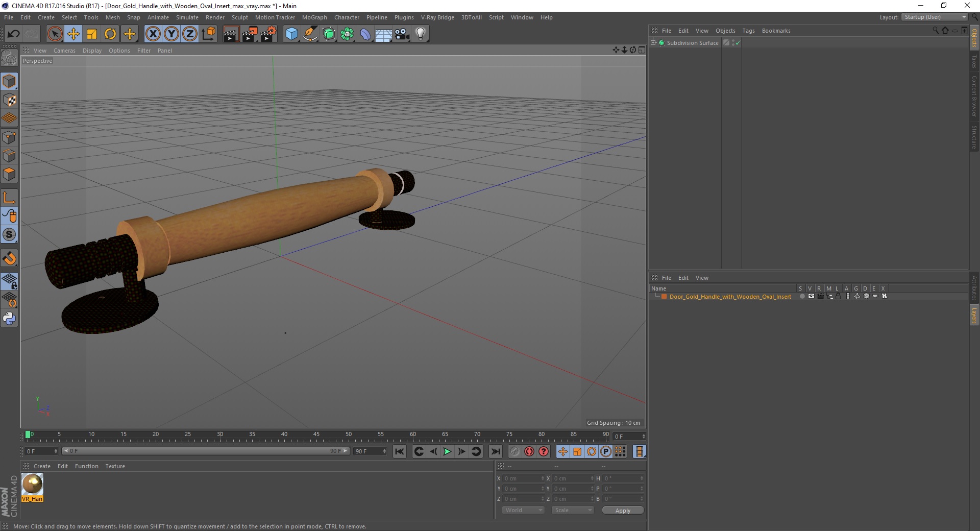Click the Undo arrow icon
The height and width of the screenshot is (531, 980).
tap(14, 34)
